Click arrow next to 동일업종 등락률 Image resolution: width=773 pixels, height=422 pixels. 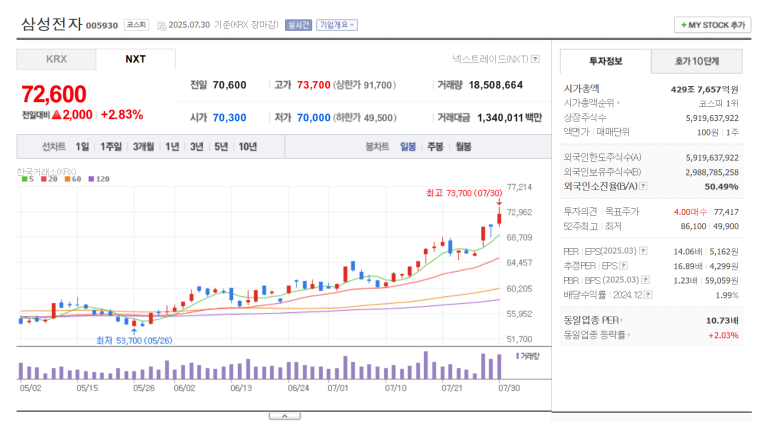629,335
